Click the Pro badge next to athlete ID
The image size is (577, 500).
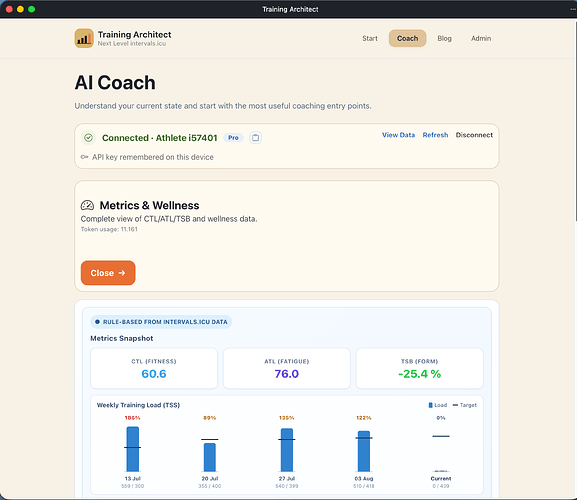(x=233, y=138)
